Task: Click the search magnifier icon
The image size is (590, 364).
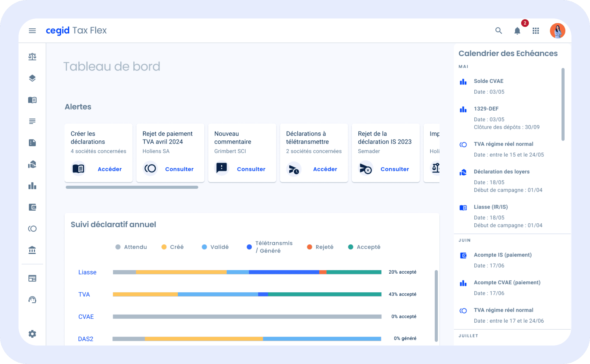Action: 498,31
